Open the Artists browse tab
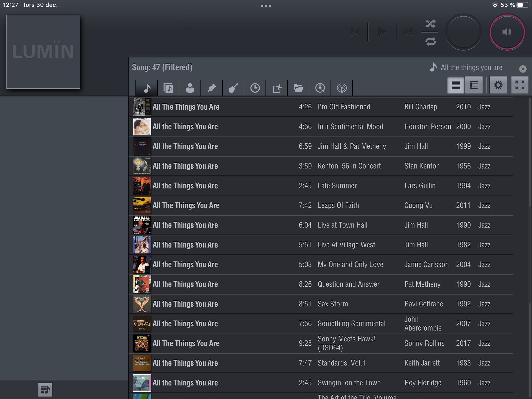Screen dimensions: 532x399 190,88
